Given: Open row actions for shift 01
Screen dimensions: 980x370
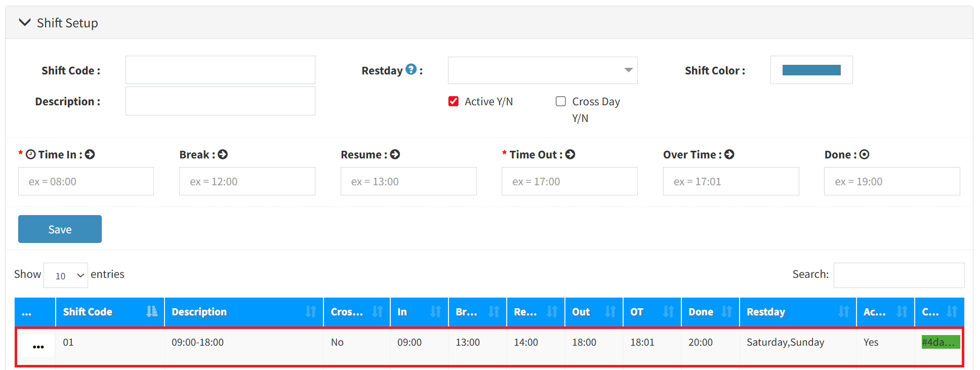Looking at the screenshot, I should [38, 347].
